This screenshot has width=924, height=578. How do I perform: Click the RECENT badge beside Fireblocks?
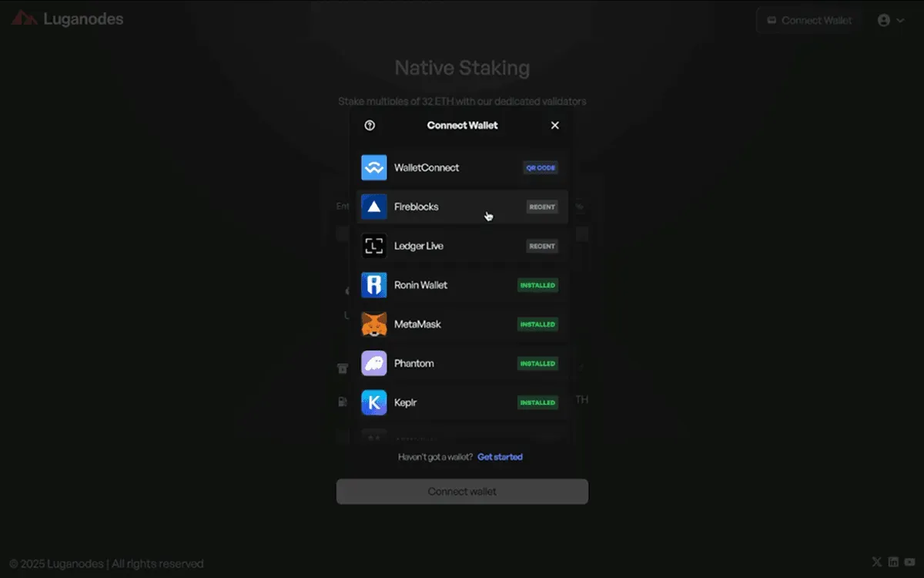[x=542, y=207]
